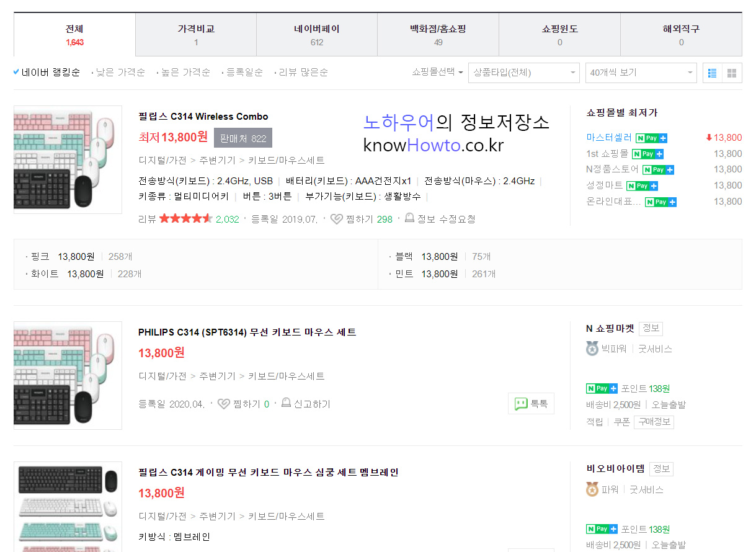Click 정보 수정요청 link

tap(447, 219)
